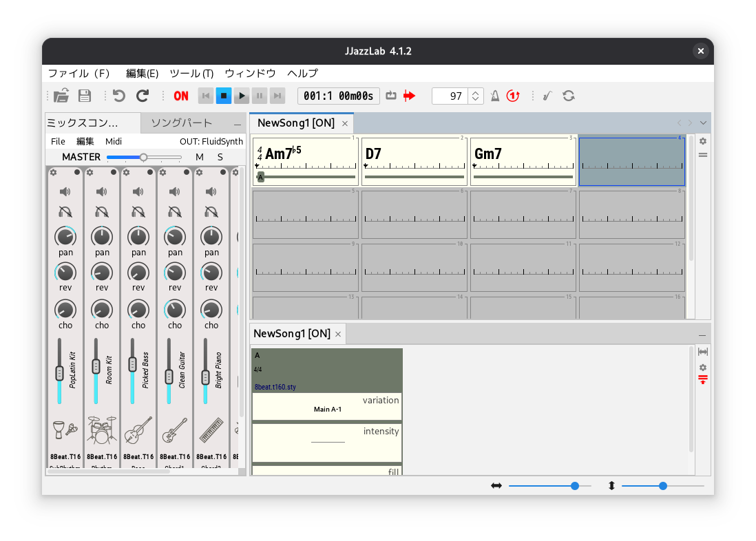Click the fit-width icon in song structure
The image size is (756, 541).
703,352
